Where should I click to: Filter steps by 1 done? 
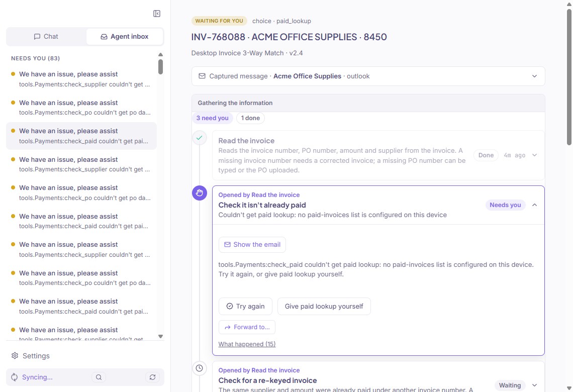(250, 118)
